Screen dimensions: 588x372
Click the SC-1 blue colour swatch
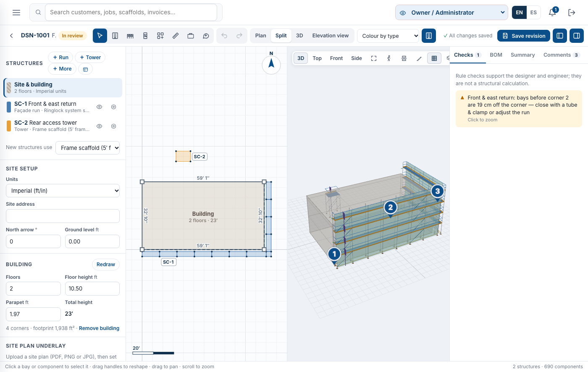pos(9,107)
